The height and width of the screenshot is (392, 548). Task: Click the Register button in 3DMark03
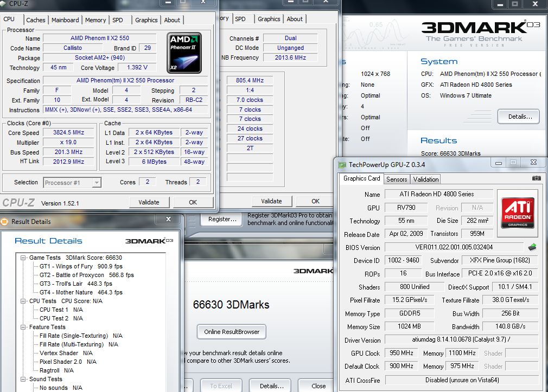222,220
